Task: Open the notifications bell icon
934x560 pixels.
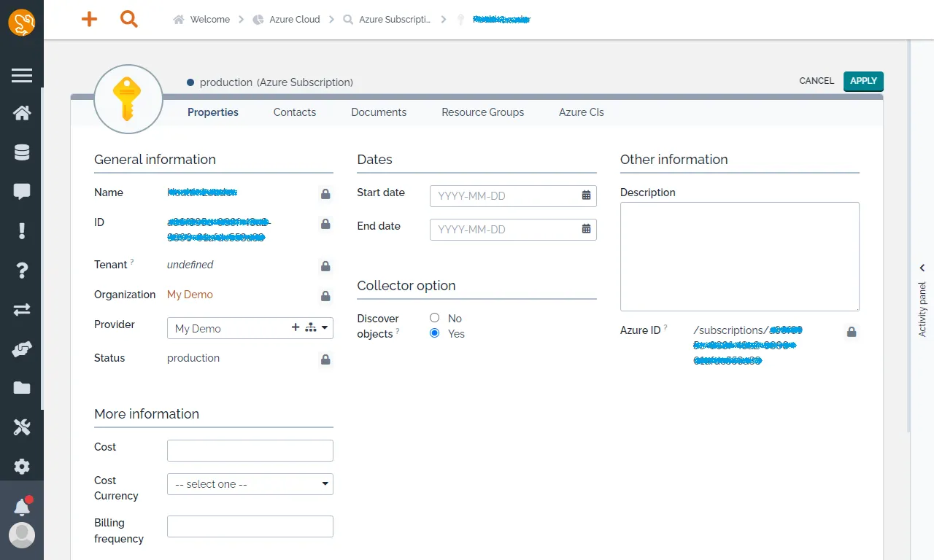Action: [22, 507]
